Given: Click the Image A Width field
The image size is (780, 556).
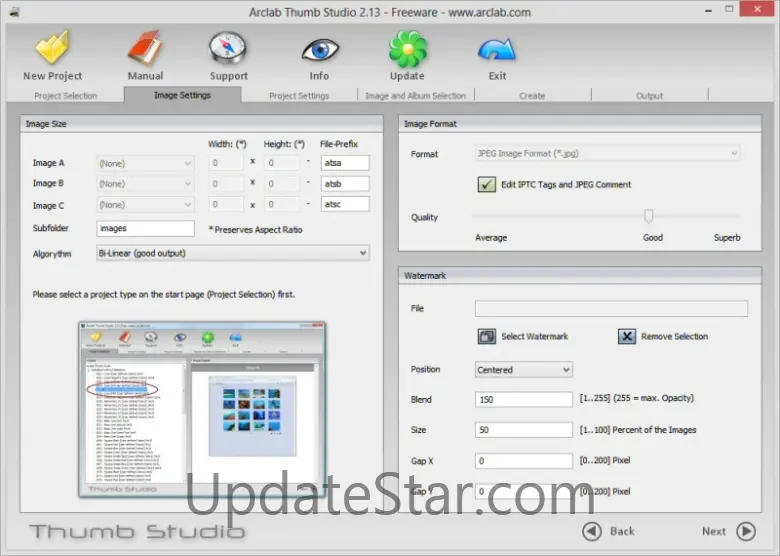Looking at the screenshot, I should (226, 163).
